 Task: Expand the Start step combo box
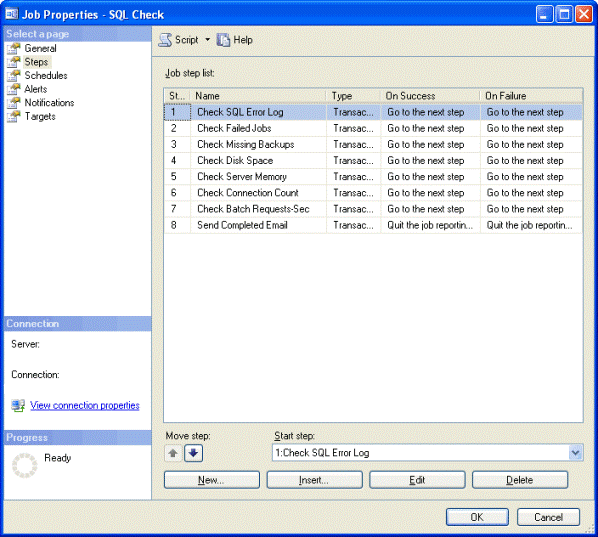click(x=575, y=453)
